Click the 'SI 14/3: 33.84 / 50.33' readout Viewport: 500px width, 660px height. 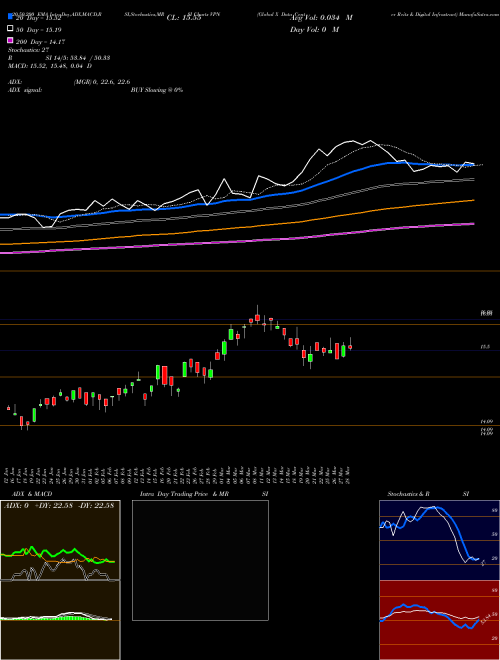pyautogui.click(x=78, y=58)
